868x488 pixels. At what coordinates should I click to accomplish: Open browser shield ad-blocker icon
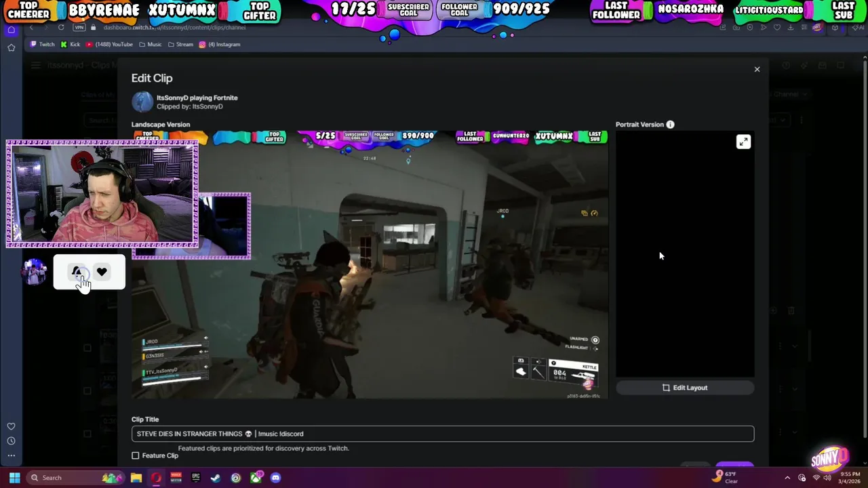coord(750,28)
